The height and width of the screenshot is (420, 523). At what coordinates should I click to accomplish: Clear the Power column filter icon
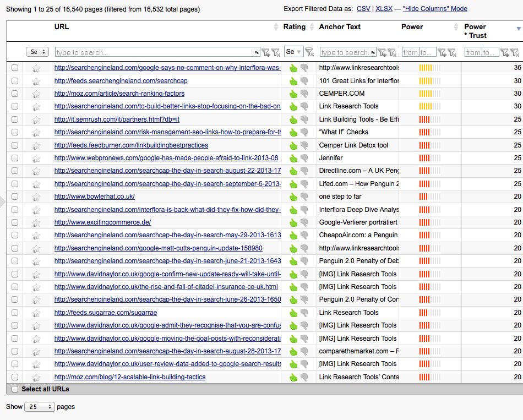pyautogui.click(x=451, y=52)
